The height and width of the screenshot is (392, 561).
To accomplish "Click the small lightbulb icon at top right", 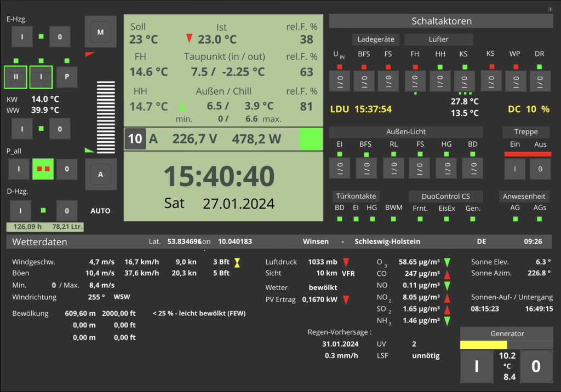I will pos(549,9).
